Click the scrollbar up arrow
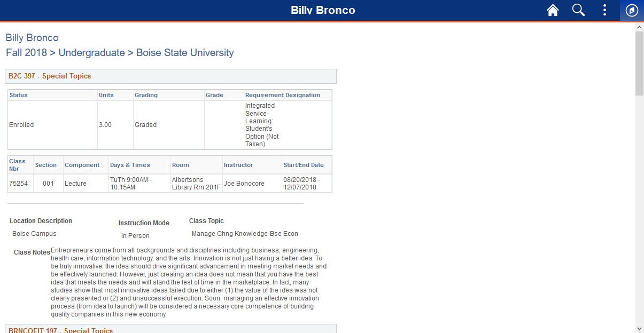This screenshot has width=644, height=333. pyautogui.click(x=639, y=27)
